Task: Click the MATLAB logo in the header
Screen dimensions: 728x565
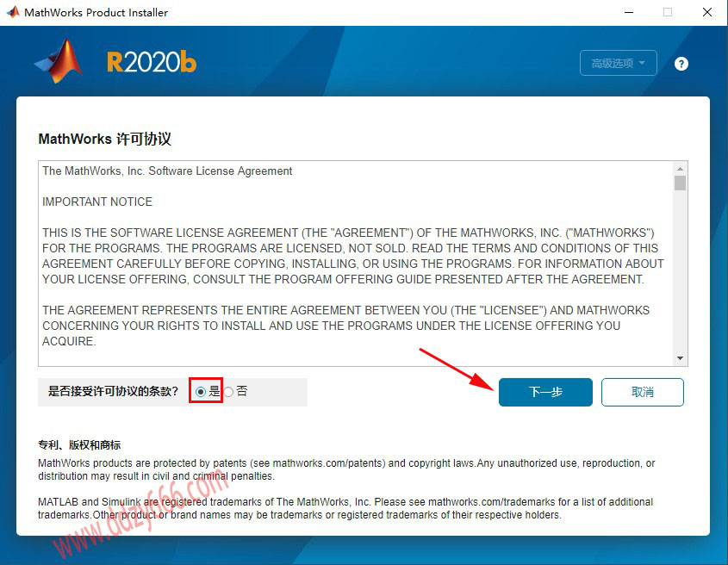Action: (59, 60)
